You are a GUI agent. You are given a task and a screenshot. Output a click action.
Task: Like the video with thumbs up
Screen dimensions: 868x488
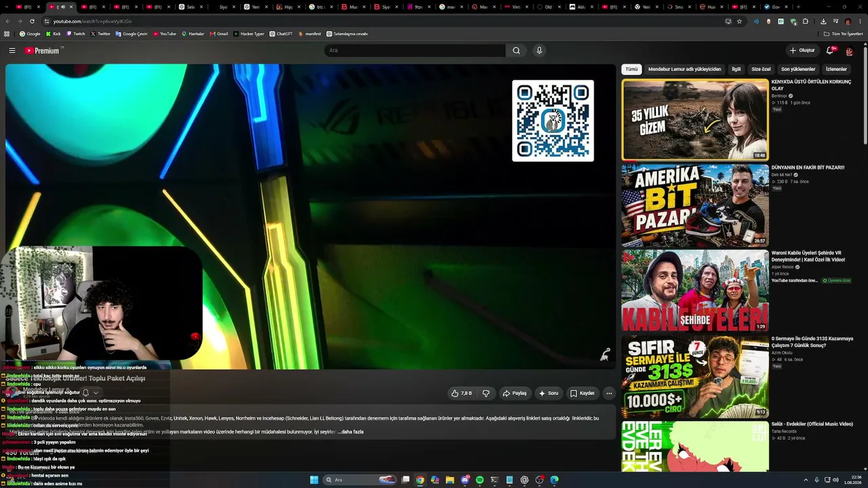461,393
